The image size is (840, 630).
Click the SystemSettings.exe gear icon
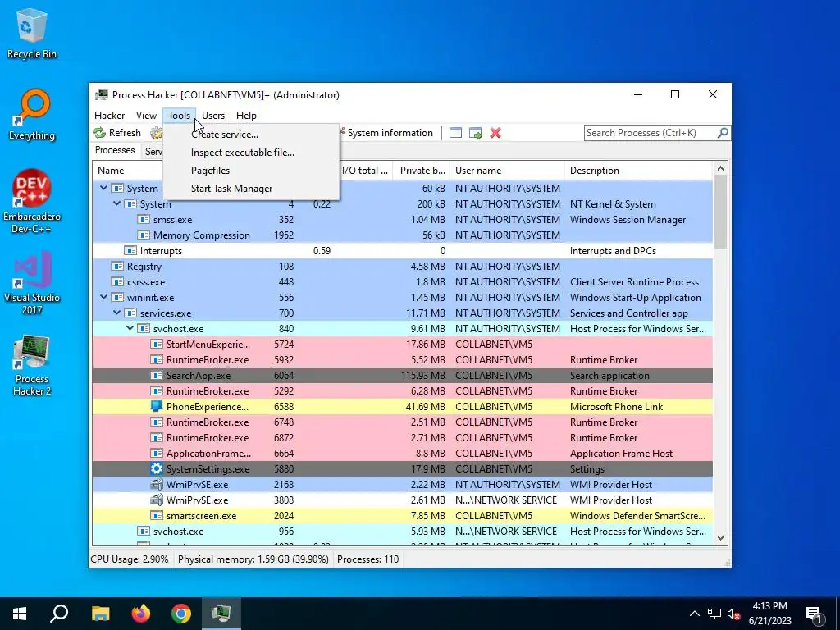[157, 468]
